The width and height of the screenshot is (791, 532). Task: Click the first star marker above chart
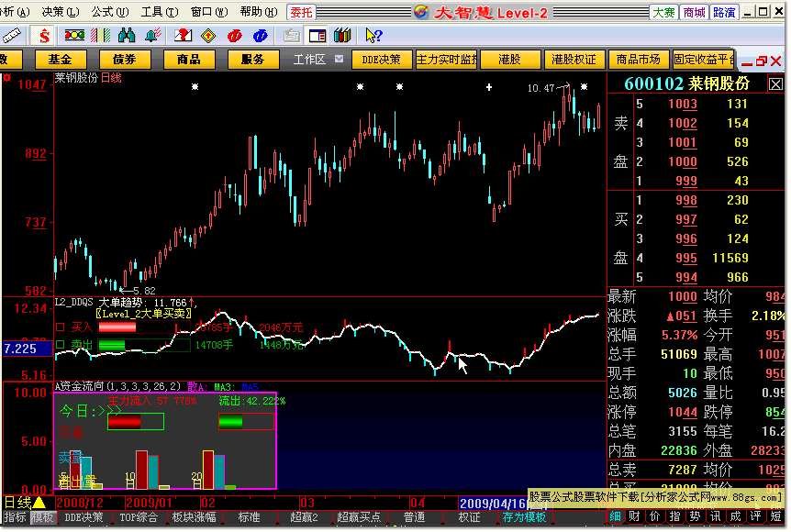tap(195, 87)
